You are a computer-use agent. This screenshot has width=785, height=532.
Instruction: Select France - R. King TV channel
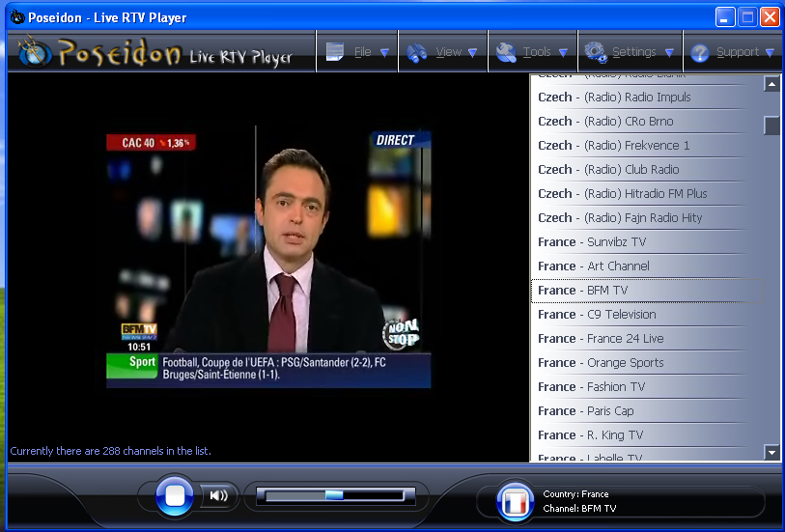click(646, 434)
